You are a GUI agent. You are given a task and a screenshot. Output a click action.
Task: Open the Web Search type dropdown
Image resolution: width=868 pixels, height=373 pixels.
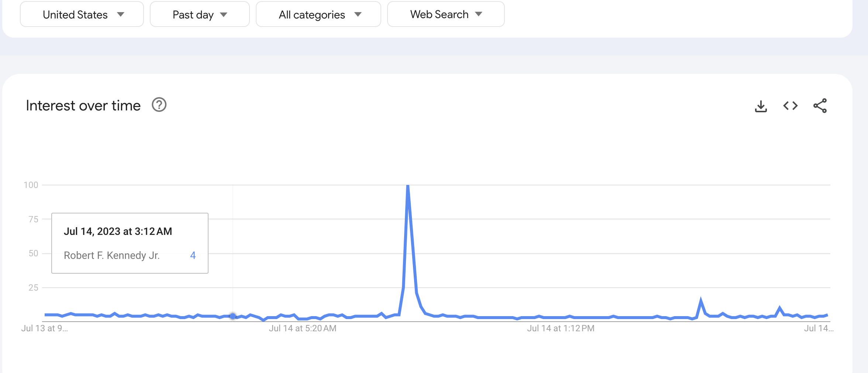point(446,14)
